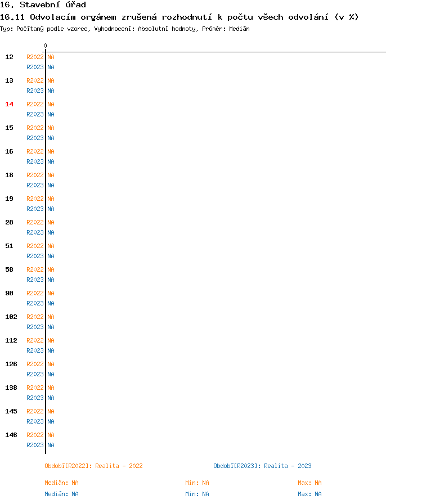Click the orange NA value in row 102
The image size is (422, 504).
pos(51,317)
